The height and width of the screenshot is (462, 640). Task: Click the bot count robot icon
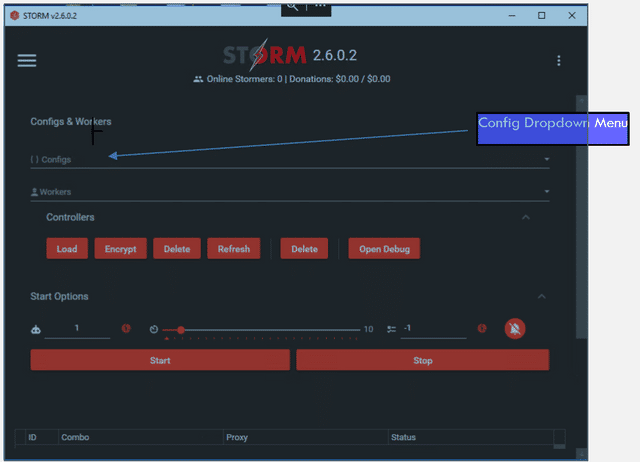point(36,329)
